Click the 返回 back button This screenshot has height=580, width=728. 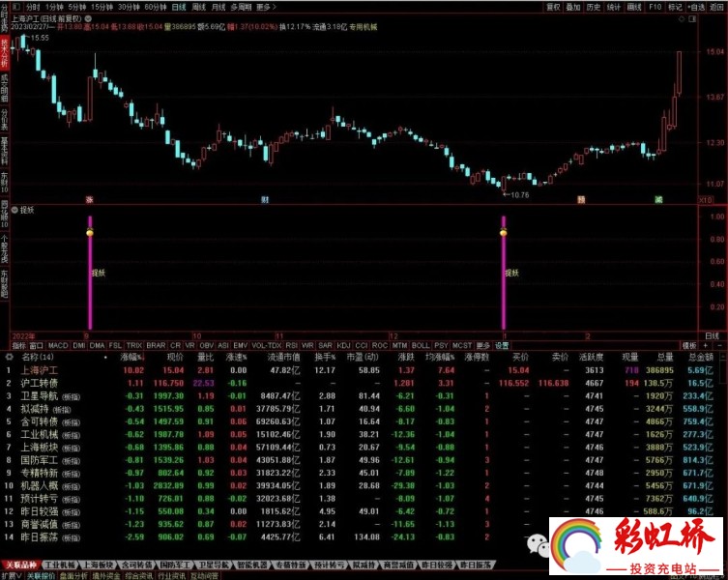716,7
